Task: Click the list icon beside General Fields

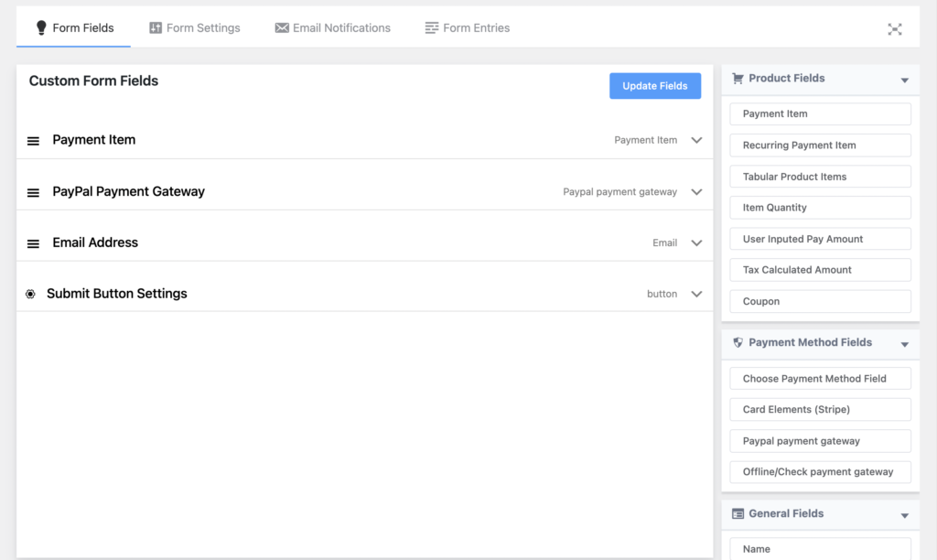Action: coord(738,513)
